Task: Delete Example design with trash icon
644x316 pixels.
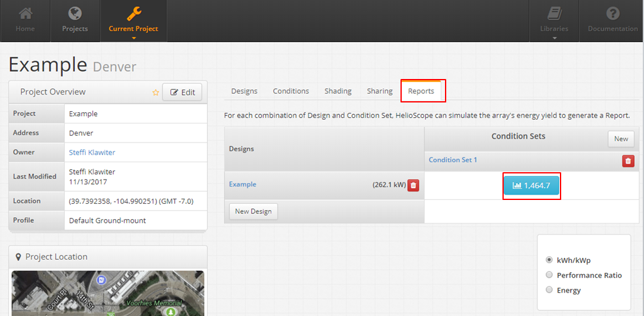Action: click(x=413, y=185)
